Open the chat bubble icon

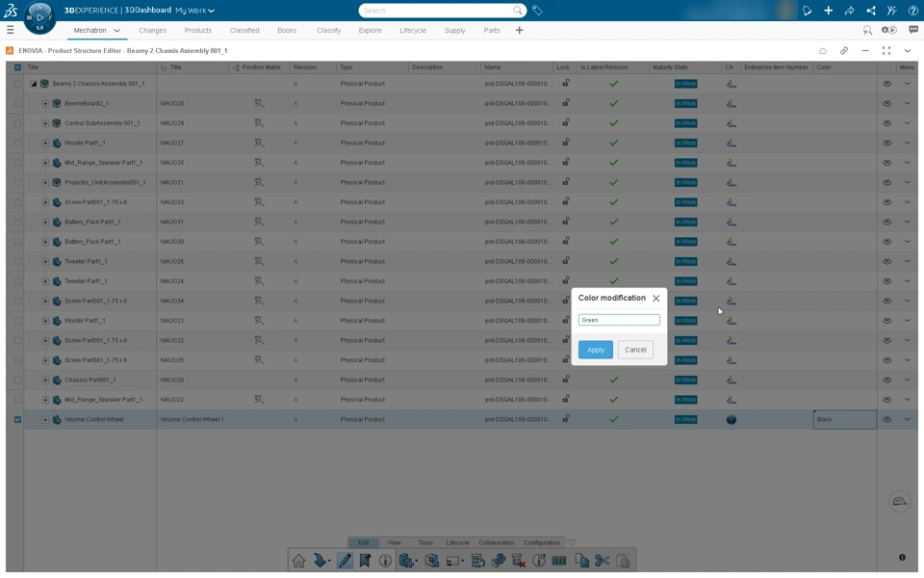[912, 30]
